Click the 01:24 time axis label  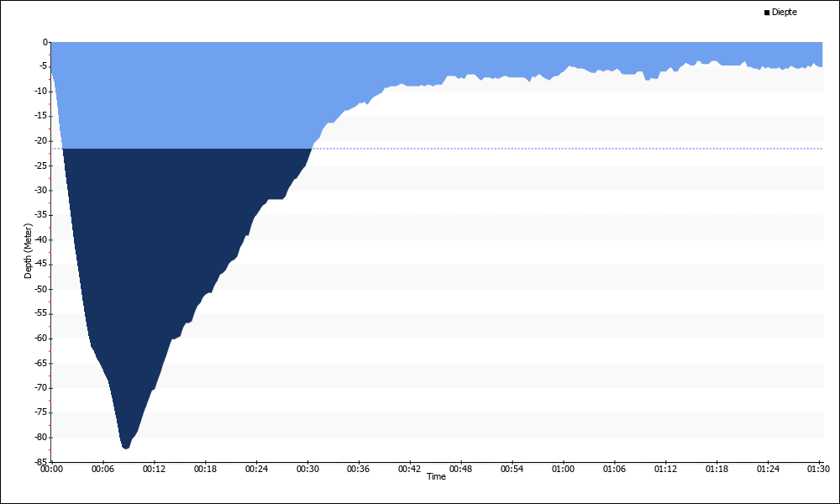click(768, 470)
